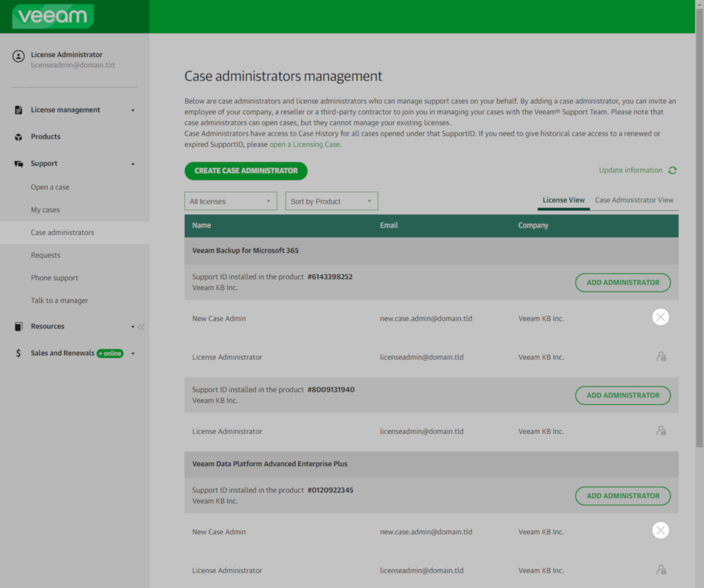The image size is (704, 588).
Task: Click the Veeam Backup for Microsoft 365 group row
Action: [431, 251]
